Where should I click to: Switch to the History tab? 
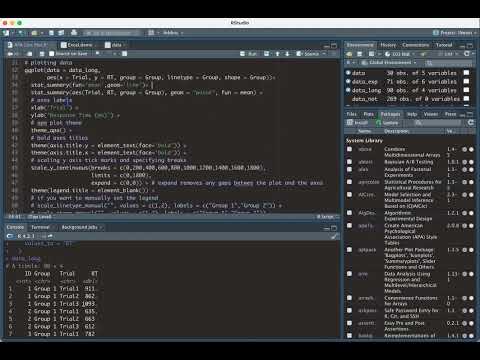click(x=388, y=45)
